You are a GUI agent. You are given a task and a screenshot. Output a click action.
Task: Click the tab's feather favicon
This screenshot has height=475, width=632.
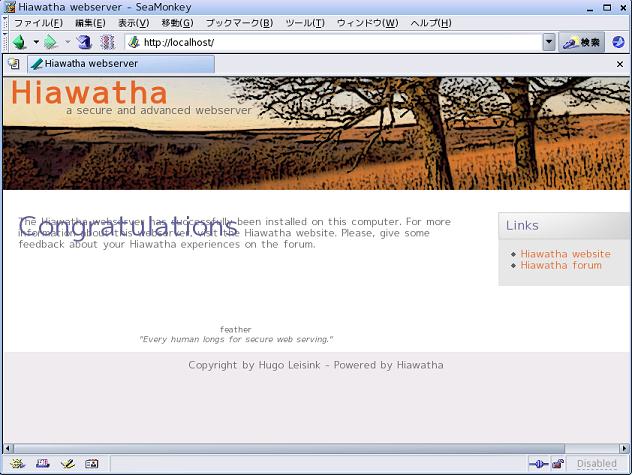pos(37,64)
